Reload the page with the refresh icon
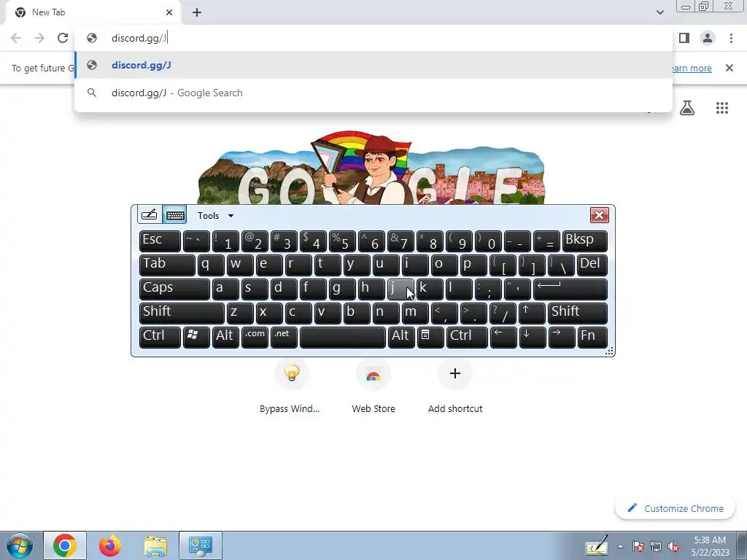747x560 pixels. [x=63, y=38]
